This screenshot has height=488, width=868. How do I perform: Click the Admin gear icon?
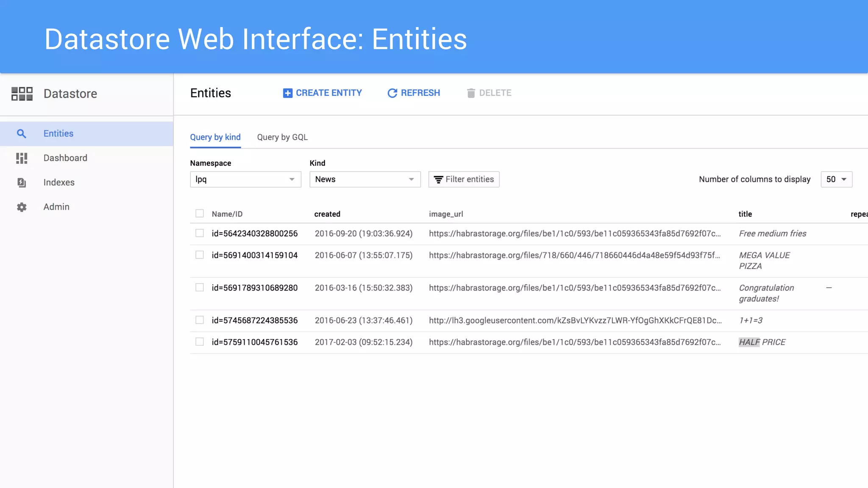pos(22,207)
